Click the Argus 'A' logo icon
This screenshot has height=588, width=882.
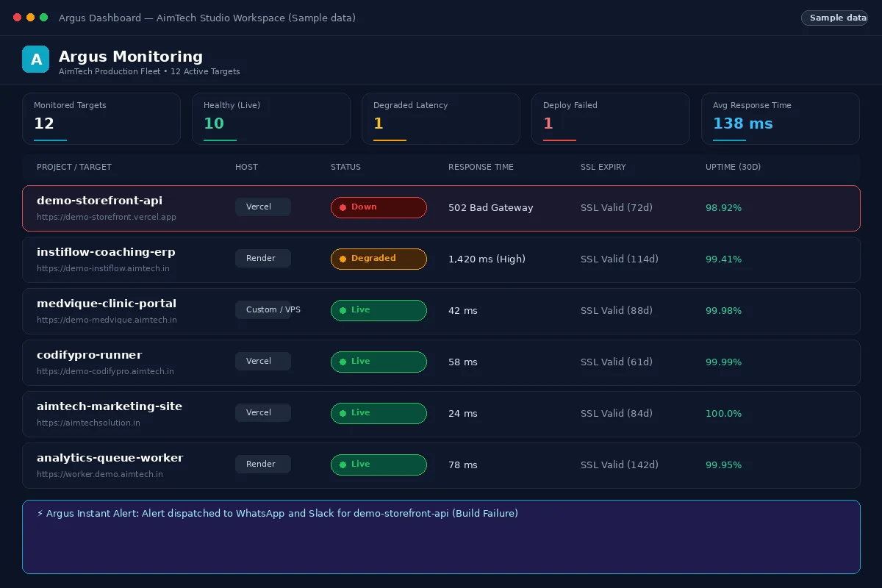point(35,60)
